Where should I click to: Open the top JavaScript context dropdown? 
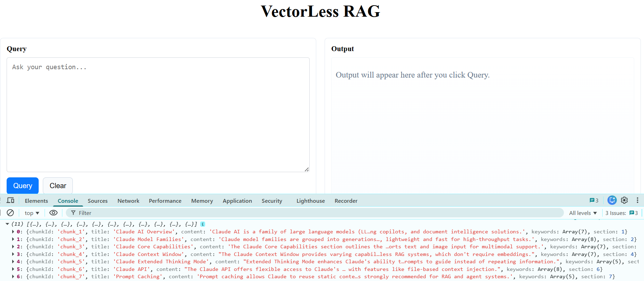(32, 213)
